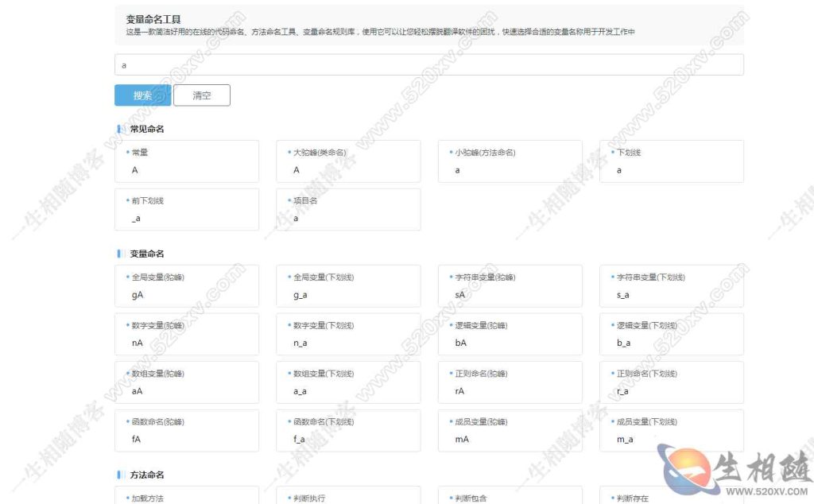The image size is (814, 504).
Task: Select the 全局变量(下划线) result g_a
Action: [348, 285]
